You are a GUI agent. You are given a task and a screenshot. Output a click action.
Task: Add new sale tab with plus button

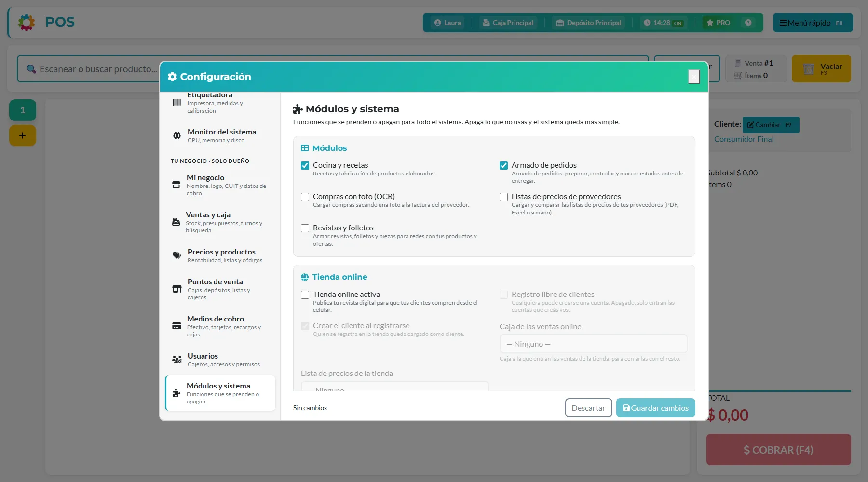(x=23, y=135)
